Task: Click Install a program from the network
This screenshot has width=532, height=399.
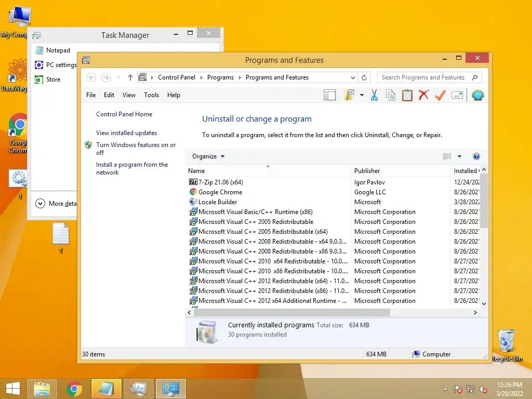Action: (132, 168)
